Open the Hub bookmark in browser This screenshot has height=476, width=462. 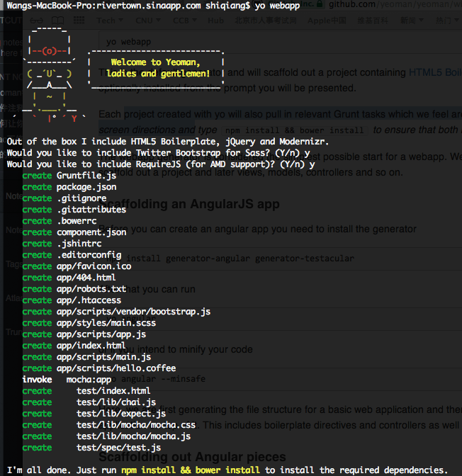pyautogui.click(x=215, y=21)
